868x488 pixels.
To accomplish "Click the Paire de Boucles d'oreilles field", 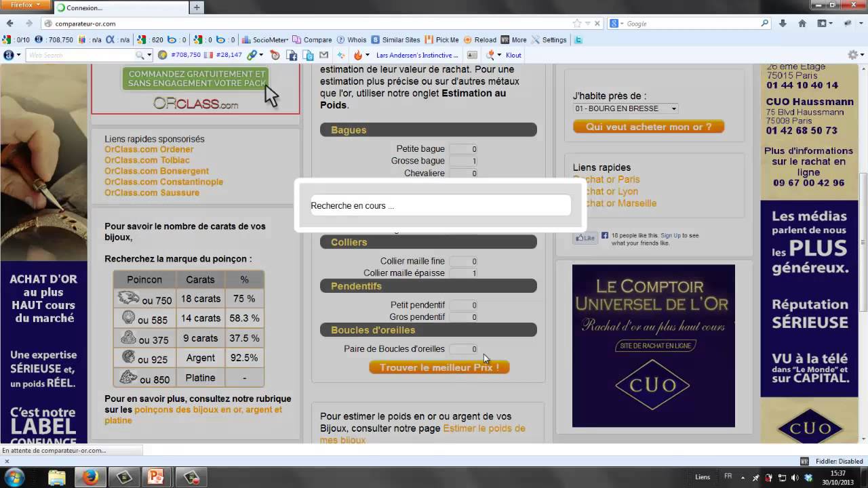I will pos(463,349).
